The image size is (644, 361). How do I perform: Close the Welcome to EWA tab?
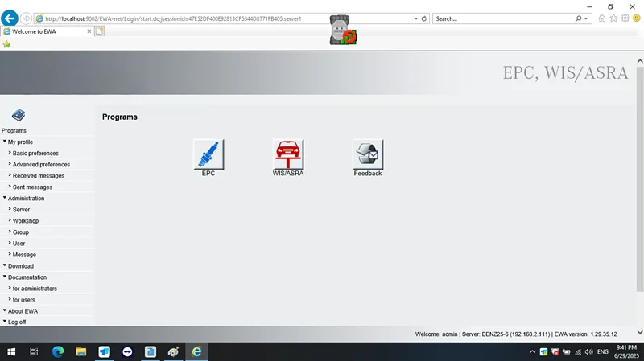coord(89,31)
